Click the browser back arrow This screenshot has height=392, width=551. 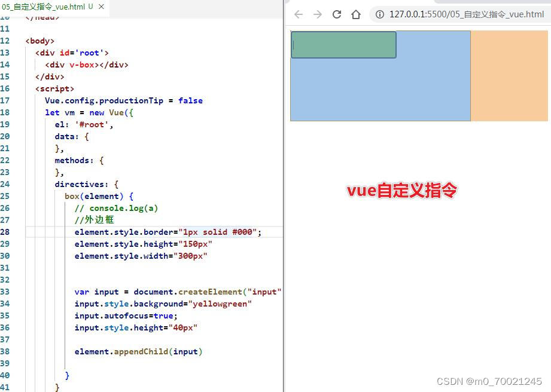click(x=299, y=14)
